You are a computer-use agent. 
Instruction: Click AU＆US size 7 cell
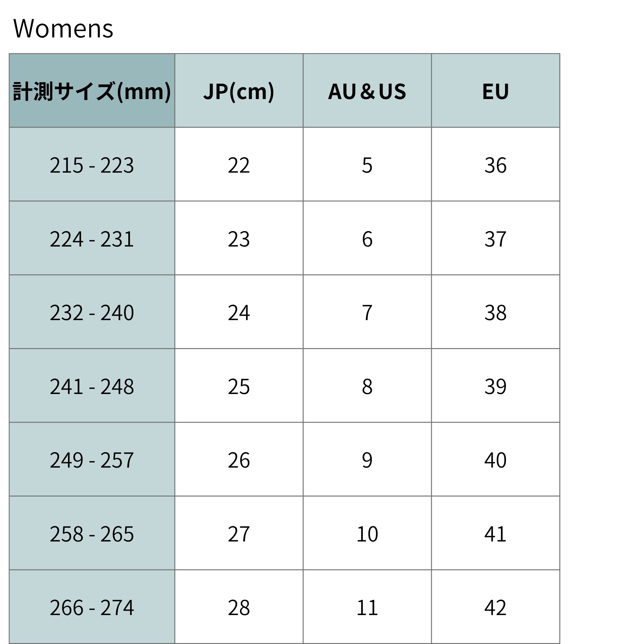pyautogui.click(x=367, y=312)
